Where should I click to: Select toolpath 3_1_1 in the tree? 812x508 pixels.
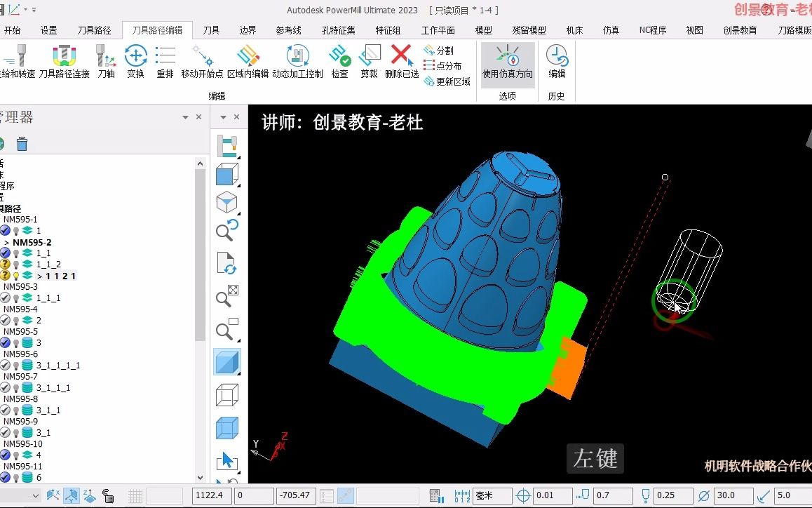tap(48, 410)
